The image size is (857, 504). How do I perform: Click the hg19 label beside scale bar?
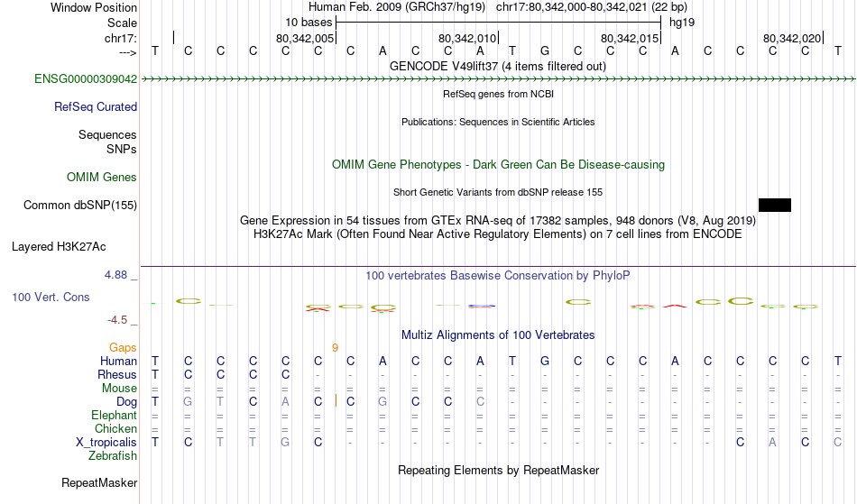[x=682, y=23]
